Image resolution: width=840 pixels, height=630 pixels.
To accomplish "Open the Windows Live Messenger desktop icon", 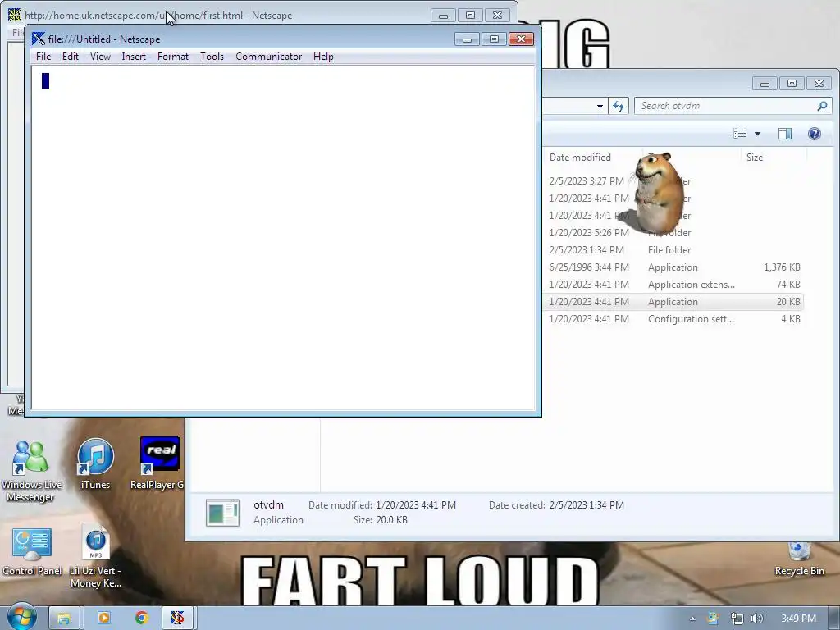I will [31, 470].
